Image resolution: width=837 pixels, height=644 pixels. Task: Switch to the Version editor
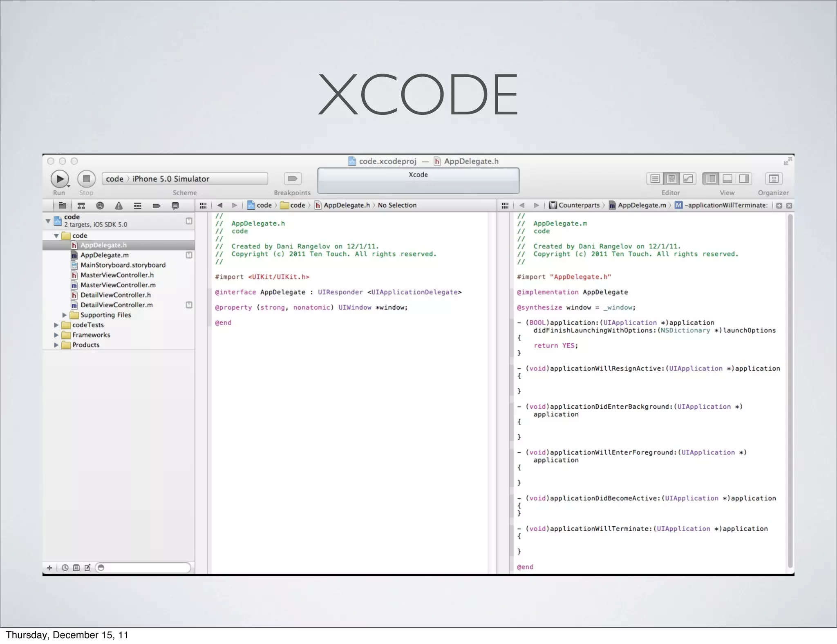[x=688, y=179]
